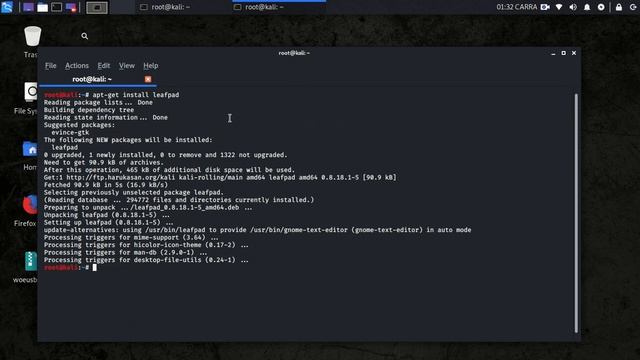Click 'Processing triggers for desktop-file-utils' line
The image size is (640, 360).
(x=146, y=260)
